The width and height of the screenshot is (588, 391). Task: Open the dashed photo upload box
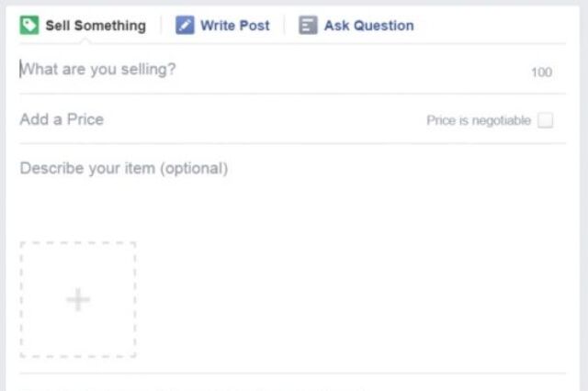pyautogui.click(x=78, y=299)
